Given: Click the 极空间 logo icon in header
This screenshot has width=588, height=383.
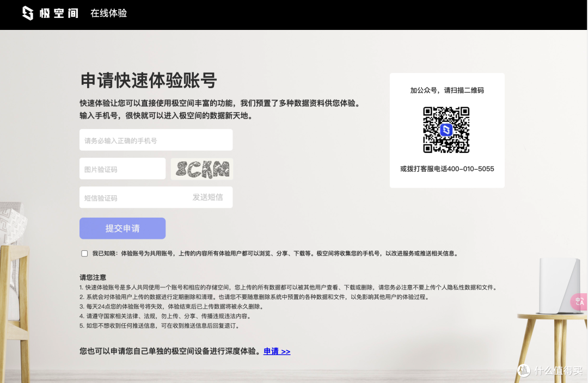Looking at the screenshot, I should pos(27,13).
